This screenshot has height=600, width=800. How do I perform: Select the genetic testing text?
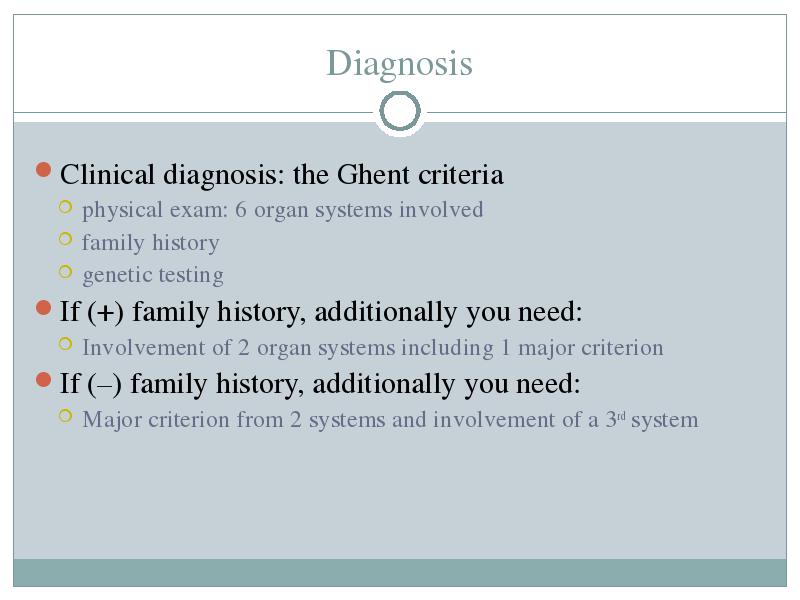153,276
